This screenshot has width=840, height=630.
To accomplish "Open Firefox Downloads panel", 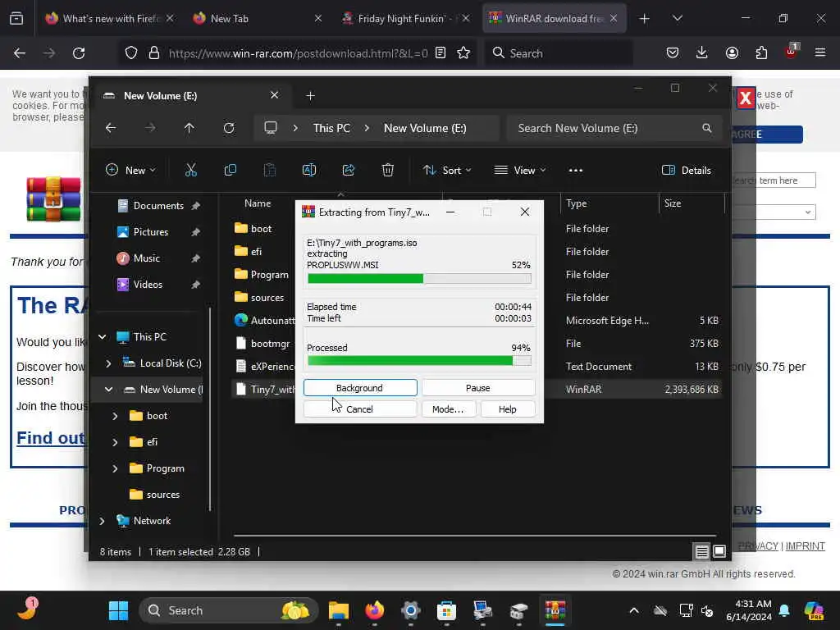I will [x=702, y=52].
